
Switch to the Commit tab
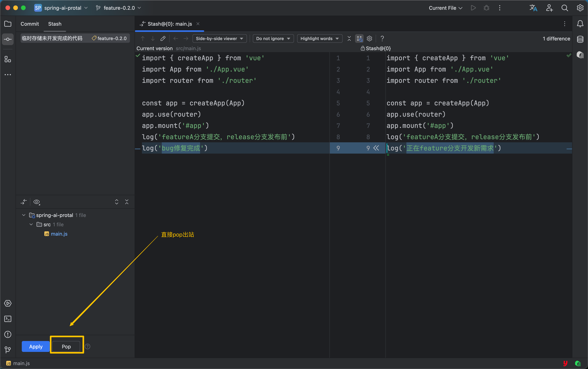30,24
